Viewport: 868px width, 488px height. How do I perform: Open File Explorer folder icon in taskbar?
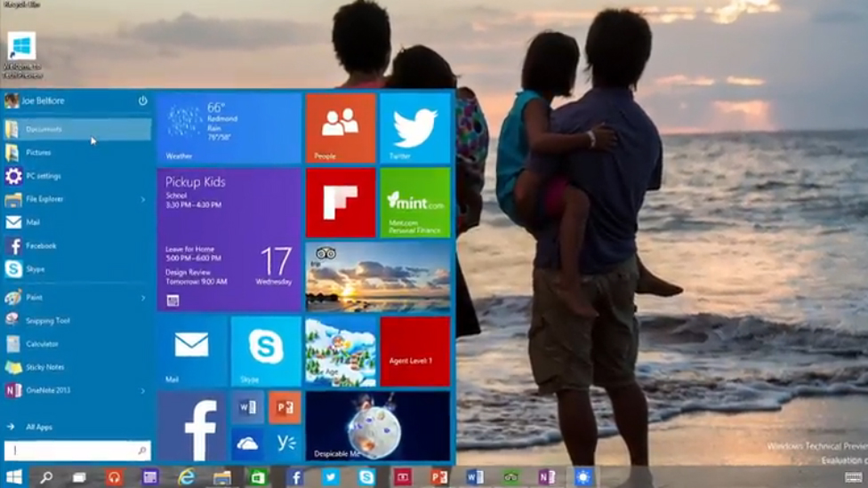coord(222,477)
